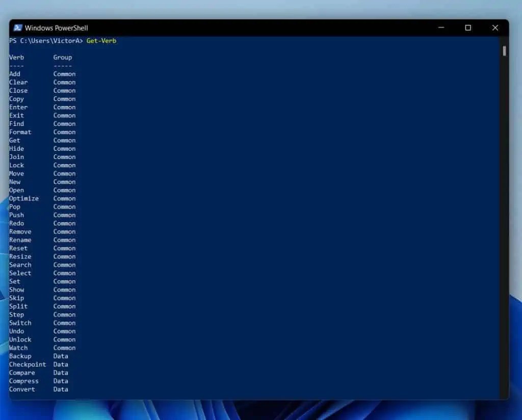522x420 pixels.
Task: Click the Data group beside Convert
Action: tap(61, 390)
